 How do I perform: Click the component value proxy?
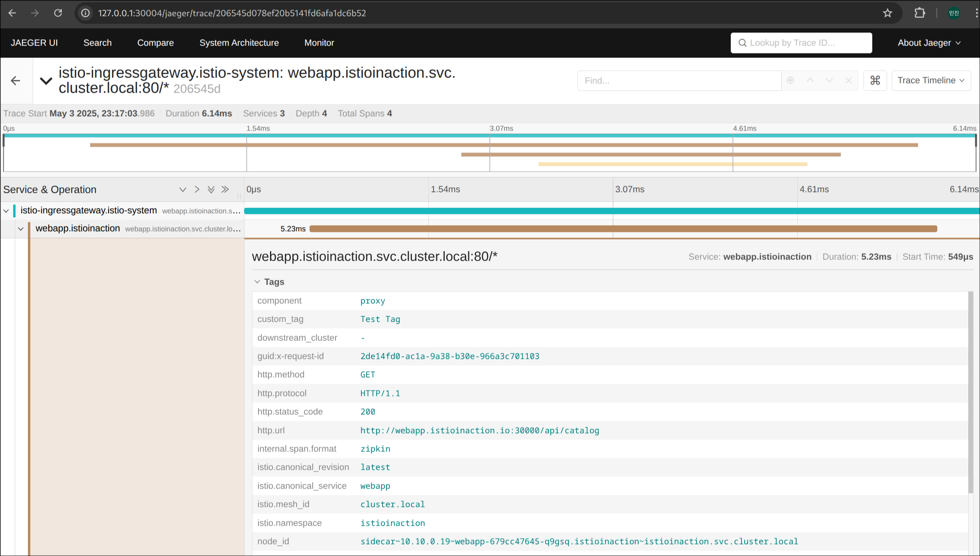tap(373, 301)
